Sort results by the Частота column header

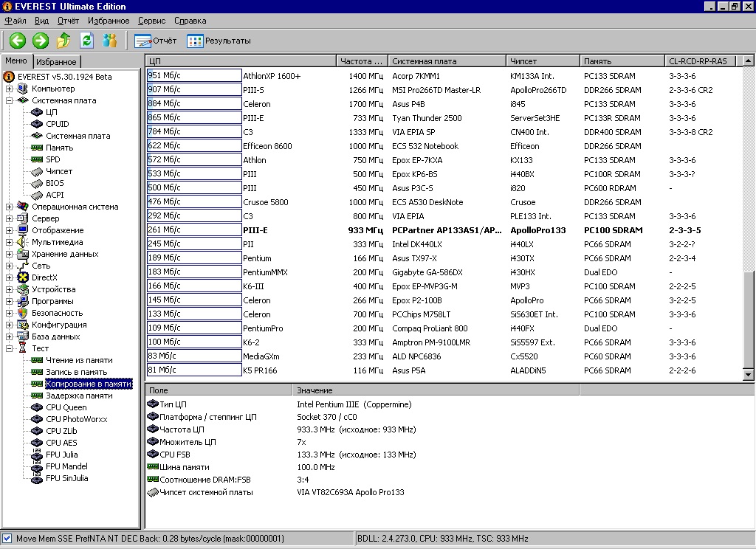(x=362, y=61)
